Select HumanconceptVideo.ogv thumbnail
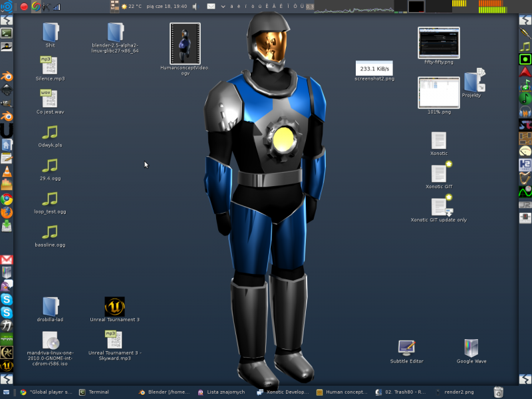Viewport: 532px width, 399px height. (x=185, y=49)
